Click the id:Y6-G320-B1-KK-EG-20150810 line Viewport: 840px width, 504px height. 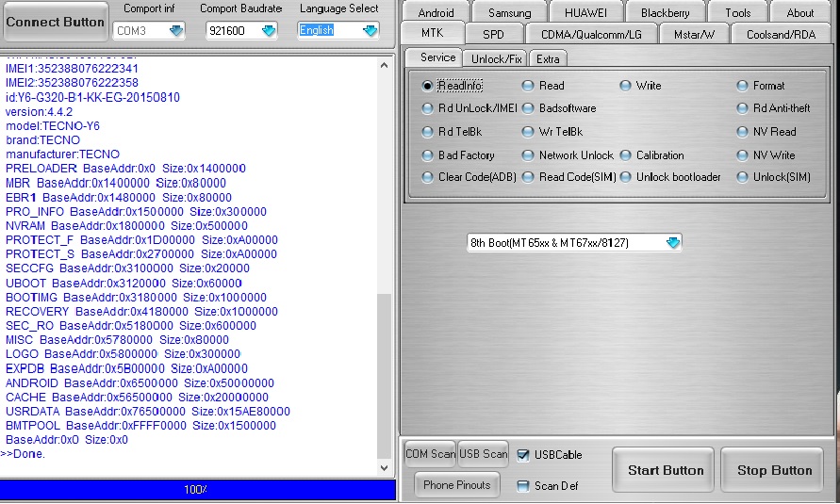(92, 97)
